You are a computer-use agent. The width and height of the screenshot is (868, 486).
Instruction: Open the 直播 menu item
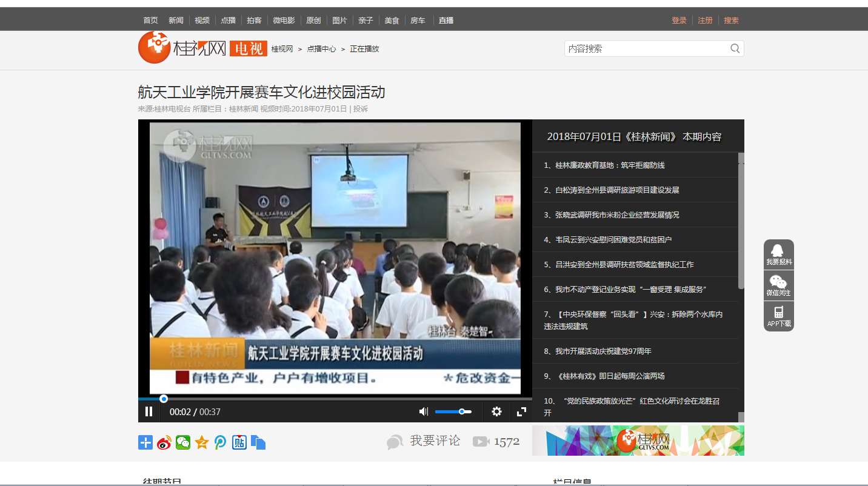[446, 21]
